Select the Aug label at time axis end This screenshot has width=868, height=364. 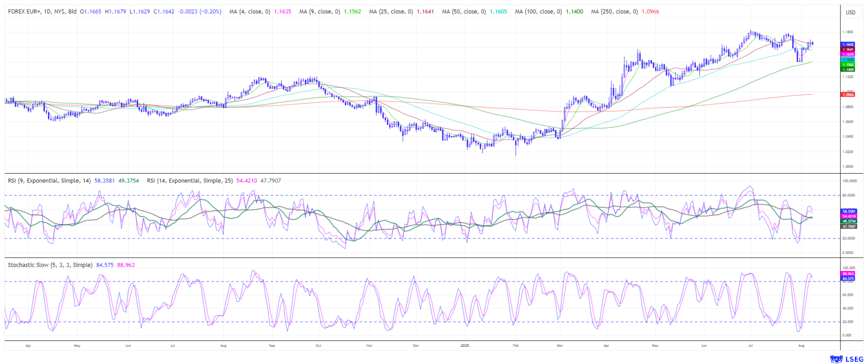click(x=801, y=346)
